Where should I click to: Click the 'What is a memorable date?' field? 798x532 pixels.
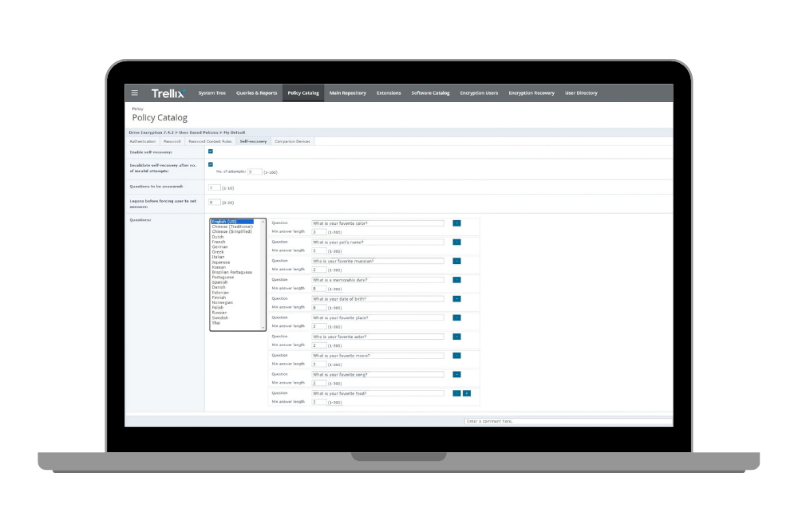(x=377, y=280)
